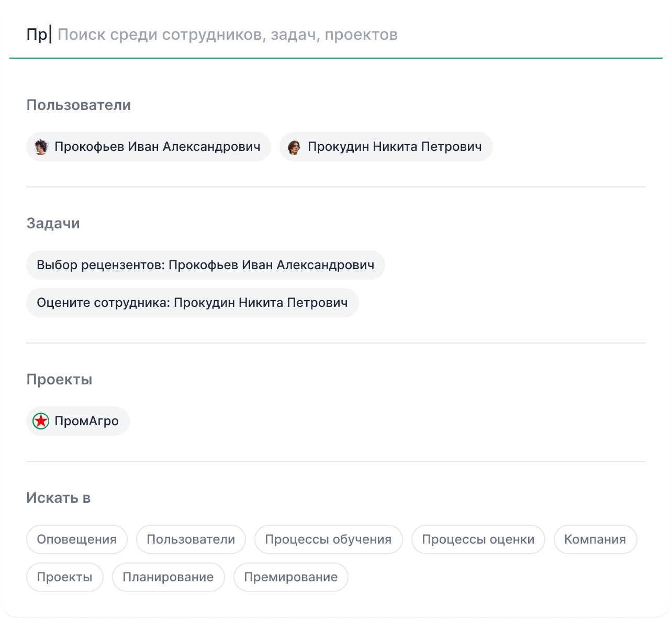
Task: Click Прокофьев Иван Александрович's avatar icon
Action: point(41,147)
